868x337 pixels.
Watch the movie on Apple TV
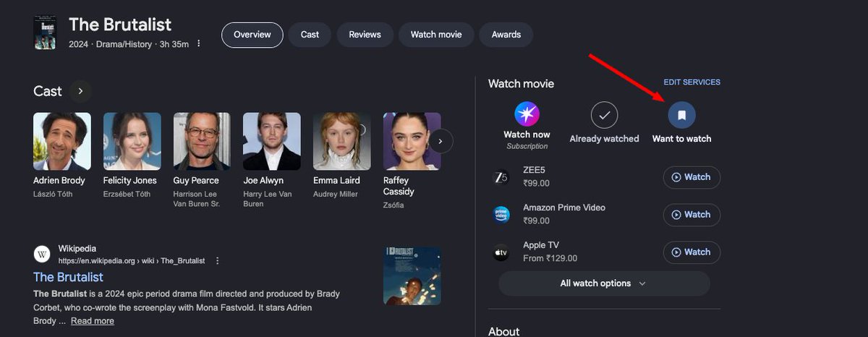(692, 252)
